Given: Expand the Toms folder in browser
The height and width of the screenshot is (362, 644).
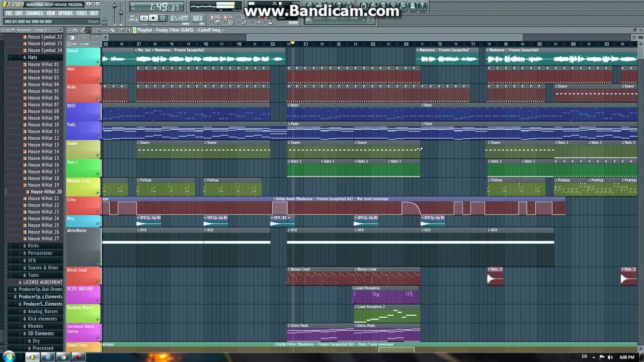Looking at the screenshot, I should tap(33, 275).
